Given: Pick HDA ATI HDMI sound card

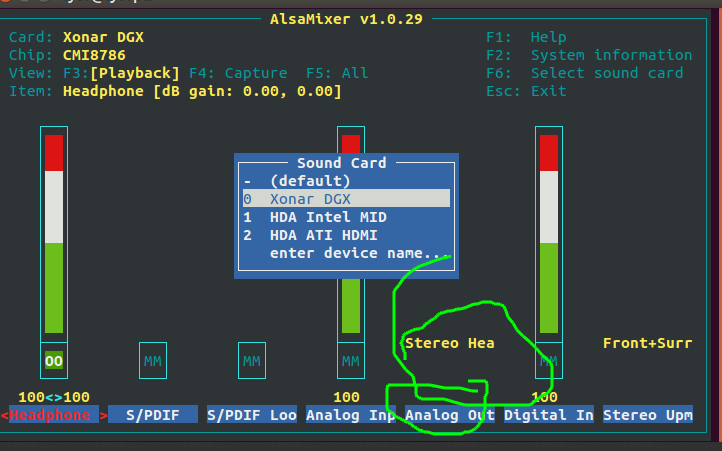Looking at the screenshot, I should (346, 235).
